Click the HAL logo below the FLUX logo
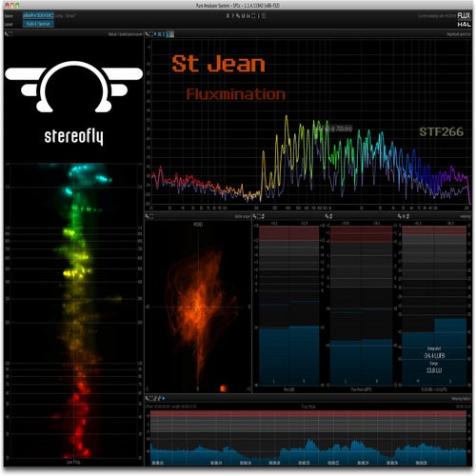Image resolution: width=476 pixels, height=476 pixels. (x=464, y=24)
